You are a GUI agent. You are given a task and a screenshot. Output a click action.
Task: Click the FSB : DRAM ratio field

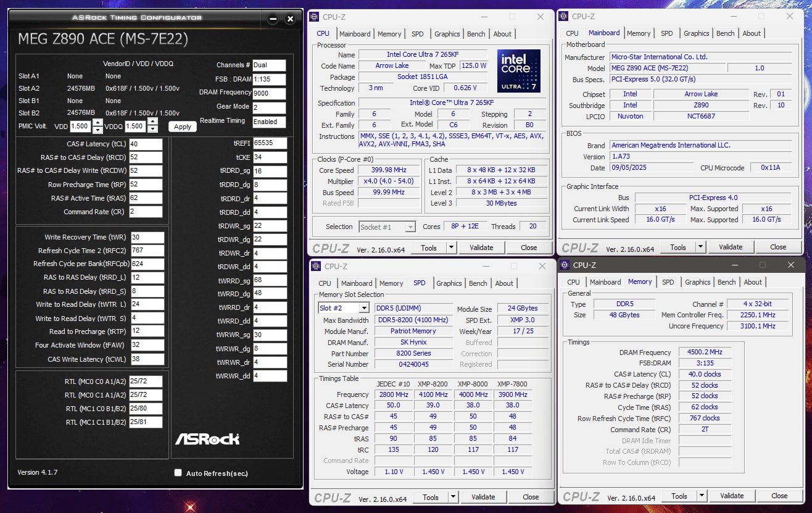[x=269, y=80]
